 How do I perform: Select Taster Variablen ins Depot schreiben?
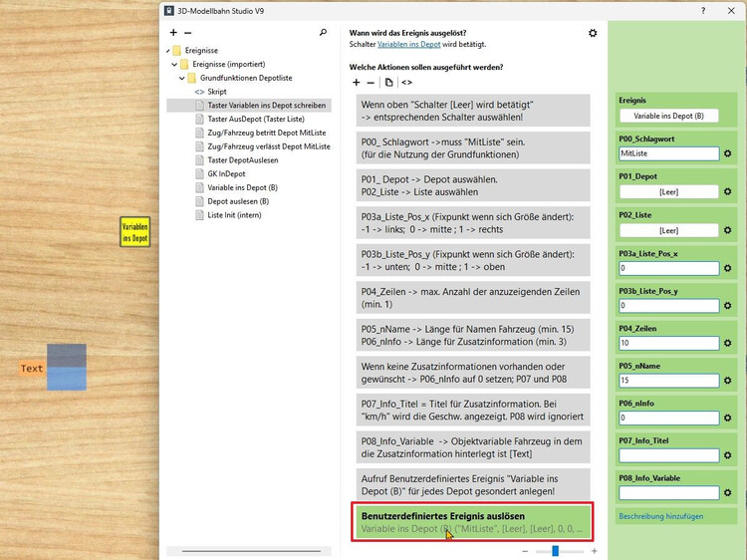pyautogui.click(x=249, y=106)
